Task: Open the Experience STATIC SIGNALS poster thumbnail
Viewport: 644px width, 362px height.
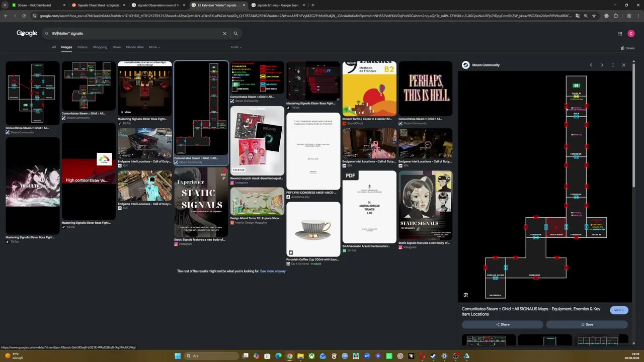Action: [x=201, y=202]
